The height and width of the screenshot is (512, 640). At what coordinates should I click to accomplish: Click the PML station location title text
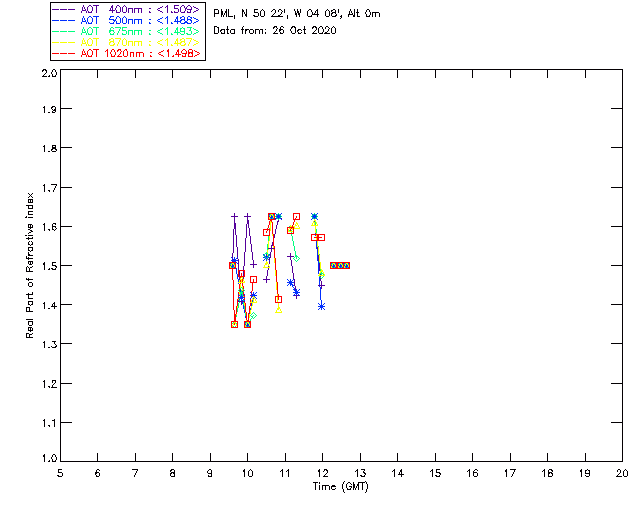click(297, 13)
